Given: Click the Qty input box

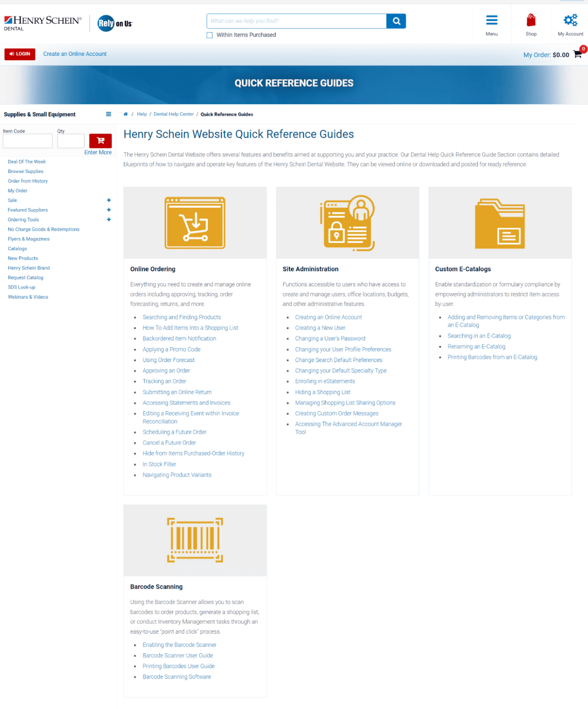Looking at the screenshot, I should 71,141.
